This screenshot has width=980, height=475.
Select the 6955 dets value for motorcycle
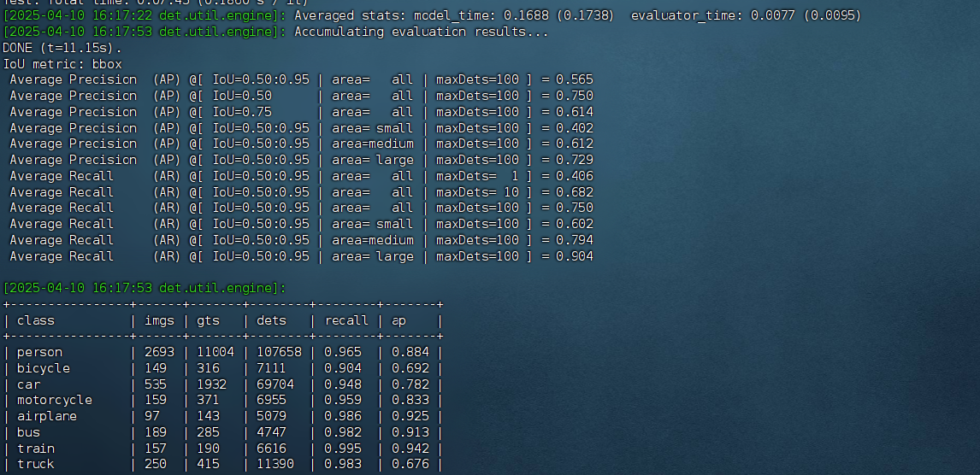[x=271, y=400]
